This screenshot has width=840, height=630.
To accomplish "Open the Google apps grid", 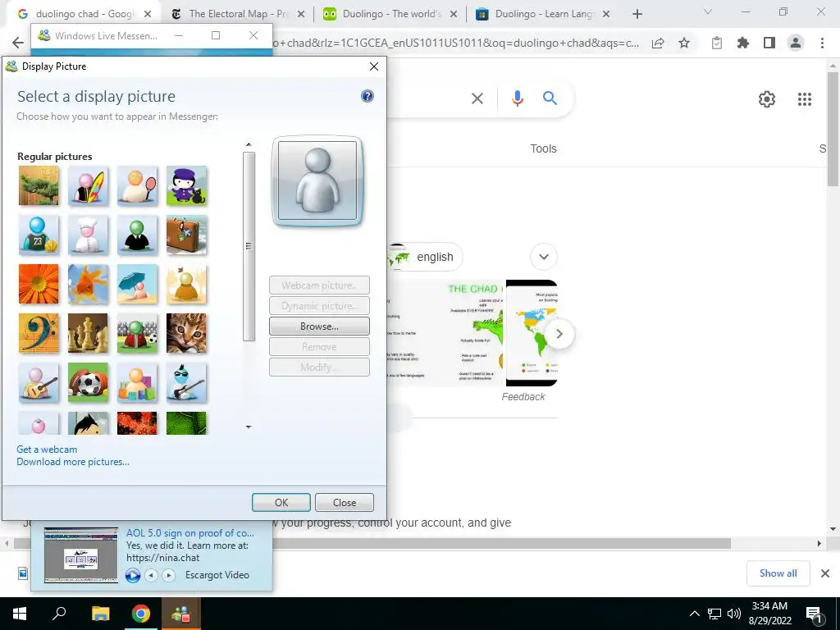I will coord(804,99).
